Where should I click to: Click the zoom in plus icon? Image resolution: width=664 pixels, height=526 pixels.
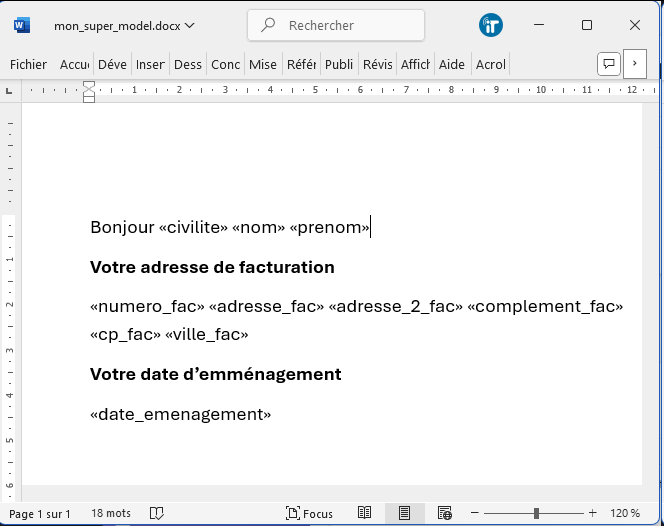coord(593,513)
